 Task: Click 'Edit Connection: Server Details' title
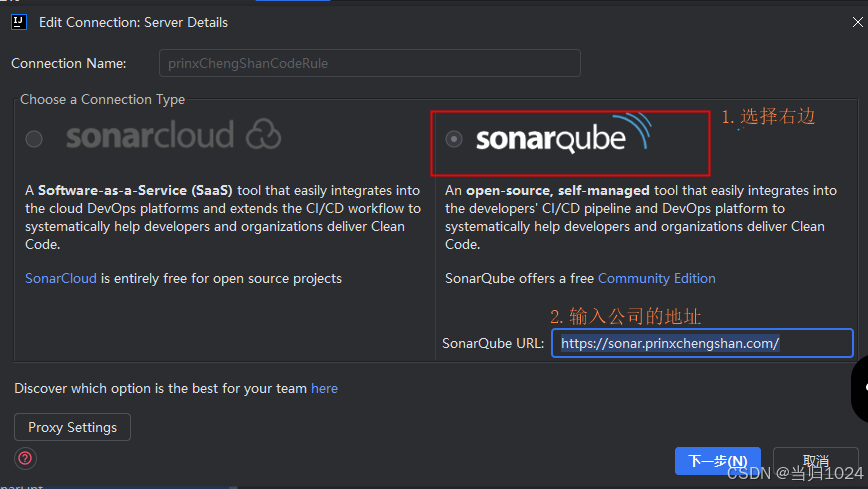[133, 23]
